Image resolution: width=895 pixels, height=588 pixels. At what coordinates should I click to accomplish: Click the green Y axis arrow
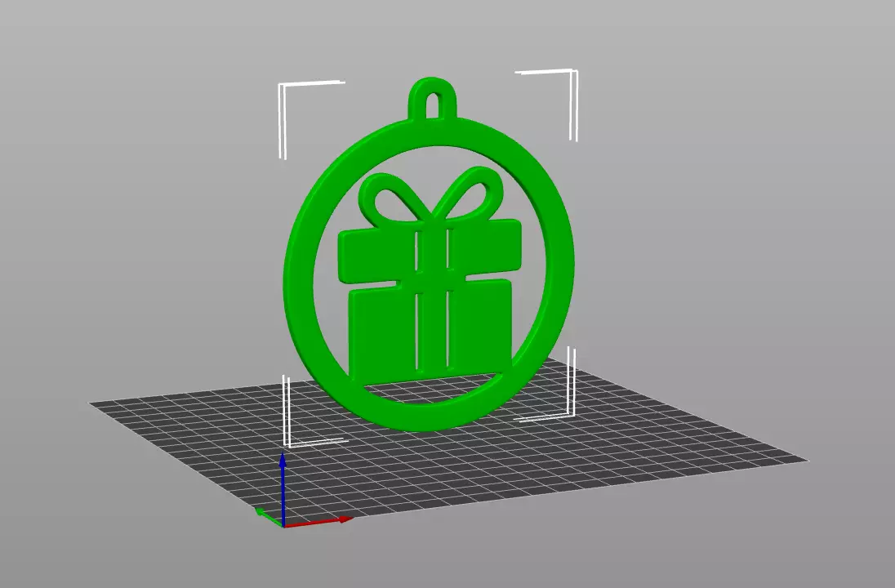[267, 515]
